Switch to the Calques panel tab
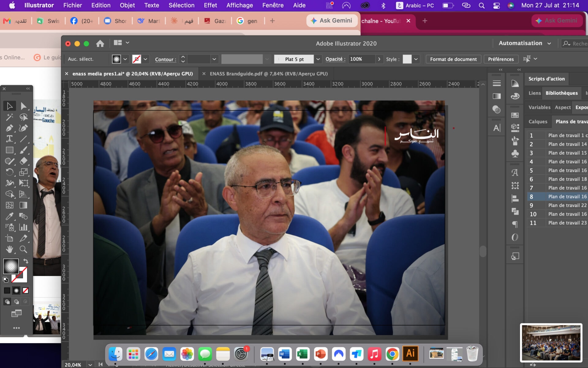This screenshot has height=368, width=588. click(538, 121)
